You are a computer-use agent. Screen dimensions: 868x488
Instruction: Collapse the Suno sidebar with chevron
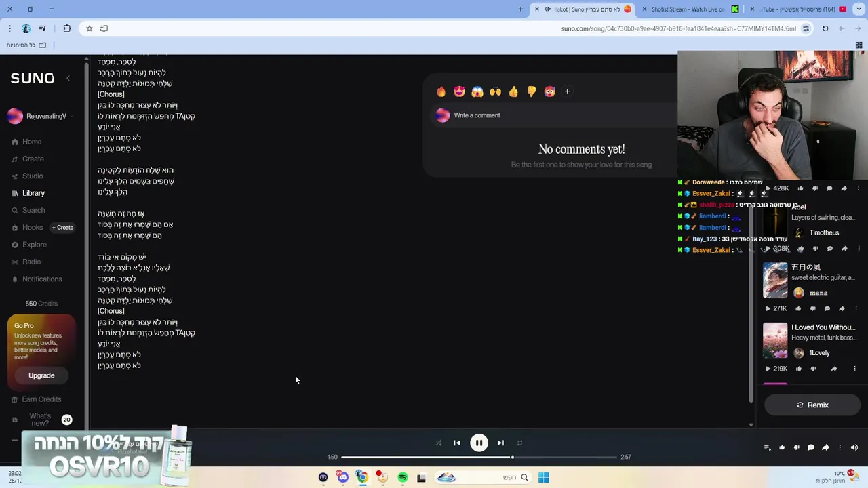point(68,78)
